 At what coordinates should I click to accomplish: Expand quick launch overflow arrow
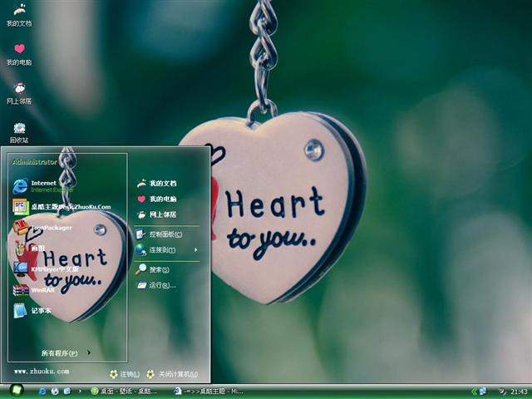pyautogui.click(x=80, y=392)
